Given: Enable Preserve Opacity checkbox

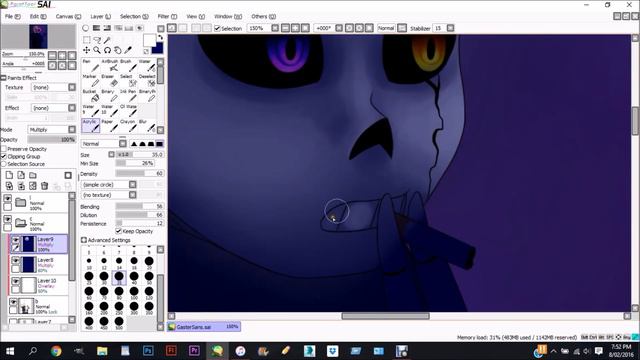Looking at the screenshot, I should click(x=4, y=149).
